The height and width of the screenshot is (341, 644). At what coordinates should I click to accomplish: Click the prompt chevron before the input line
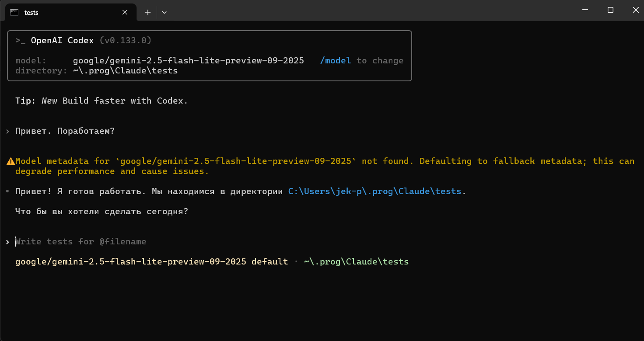pos(8,242)
